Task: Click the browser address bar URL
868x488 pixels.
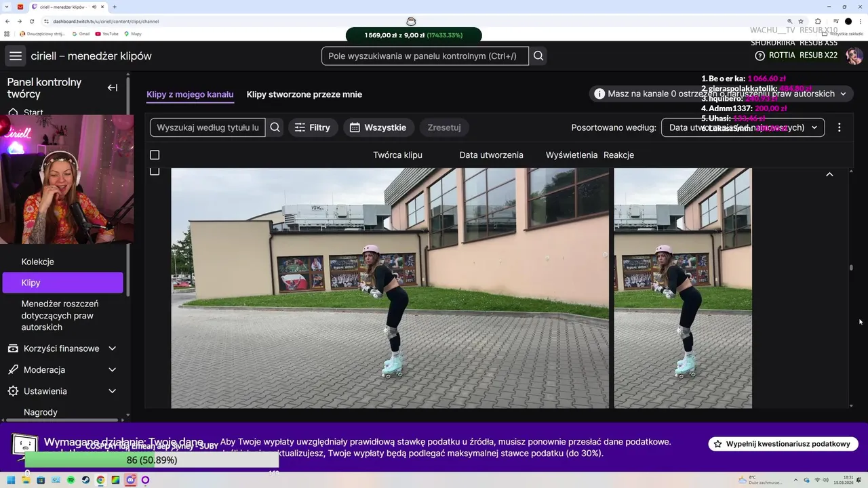Action: 106,21
